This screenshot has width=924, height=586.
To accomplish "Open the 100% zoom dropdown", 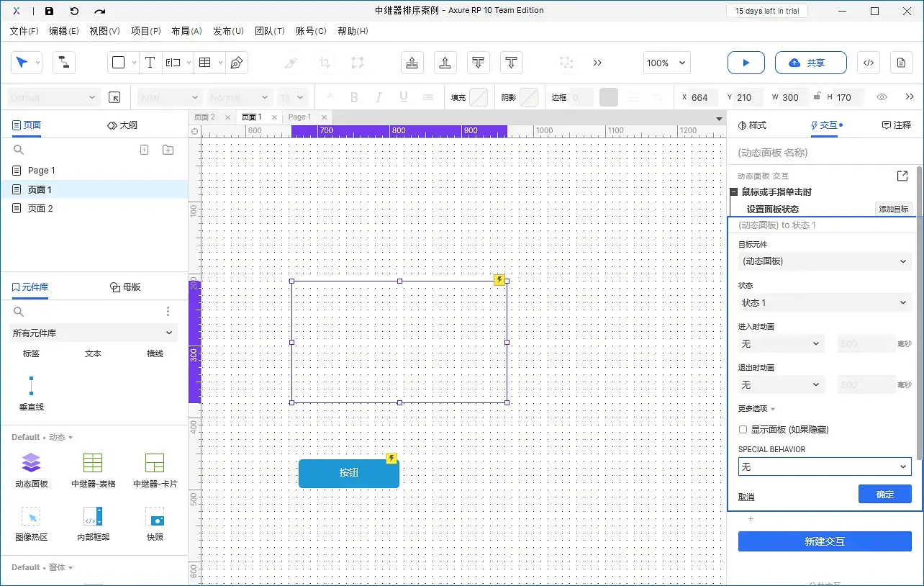I will coord(666,63).
